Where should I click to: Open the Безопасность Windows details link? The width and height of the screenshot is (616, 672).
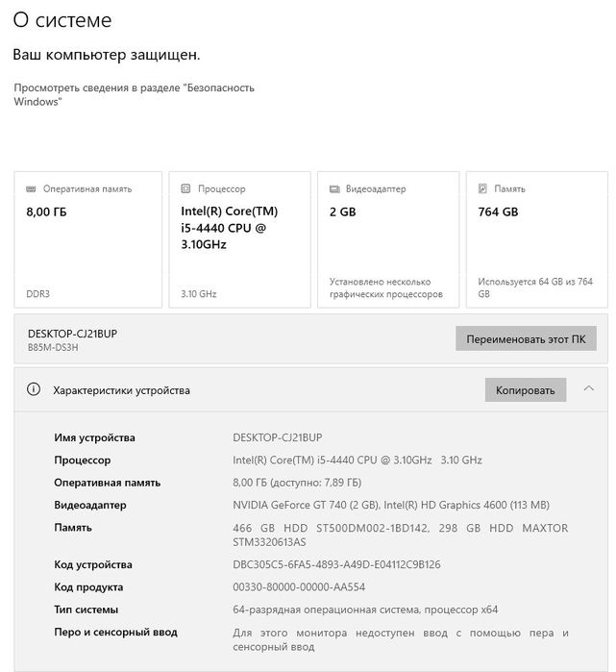[x=134, y=94]
